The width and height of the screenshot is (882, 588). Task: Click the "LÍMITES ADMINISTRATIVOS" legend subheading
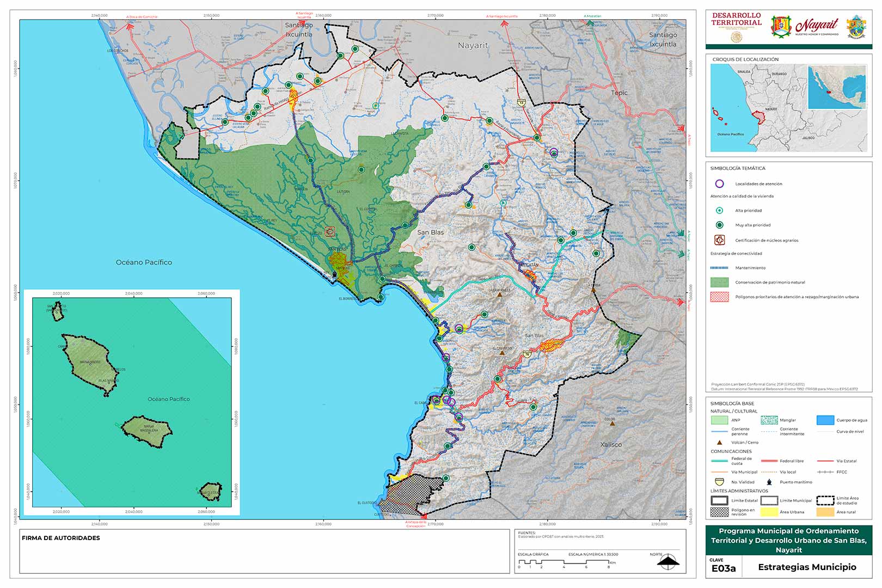point(739,491)
